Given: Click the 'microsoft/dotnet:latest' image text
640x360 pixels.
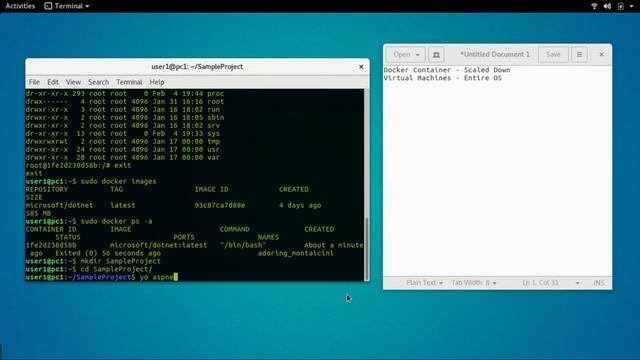Looking at the screenshot, I should click(x=158, y=245).
